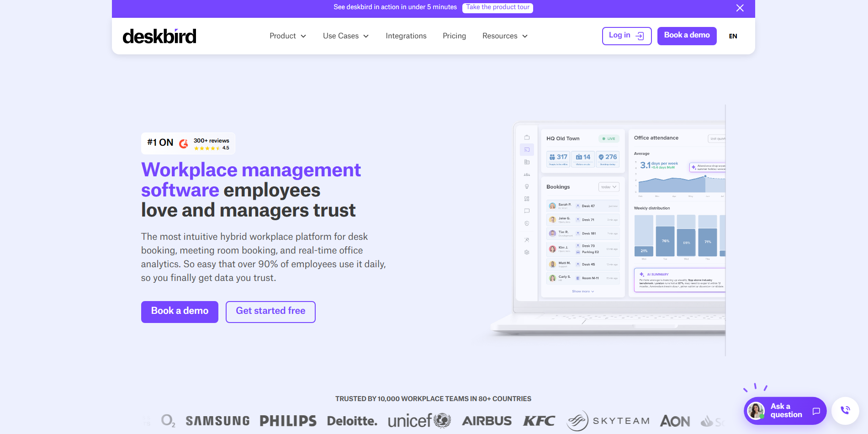This screenshot has width=868, height=434.
Task: Click the hero Book a demo button
Action: point(180,312)
